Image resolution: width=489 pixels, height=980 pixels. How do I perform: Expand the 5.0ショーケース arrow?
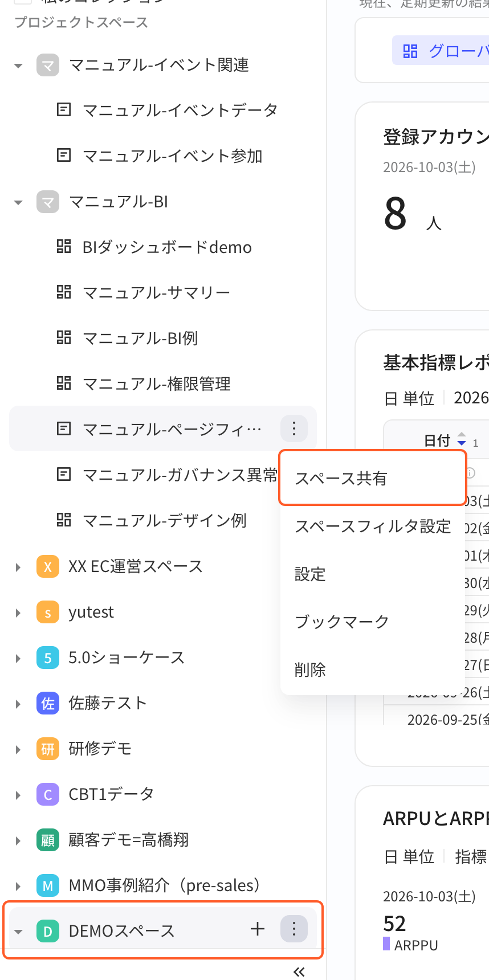18,658
